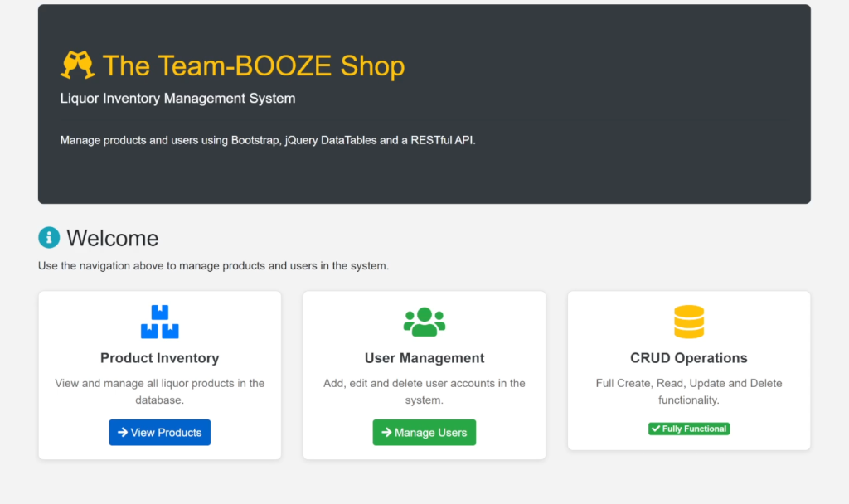Click the blue info circle icon beside Welcome
Image resolution: width=849 pixels, height=504 pixels.
pyautogui.click(x=48, y=237)
